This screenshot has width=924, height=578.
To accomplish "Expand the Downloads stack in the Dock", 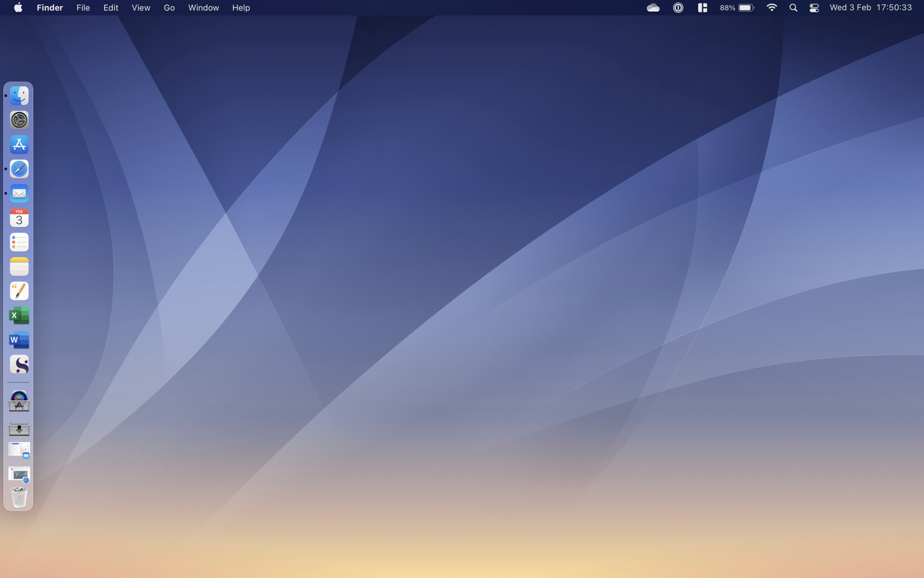I will pos(19,428).
